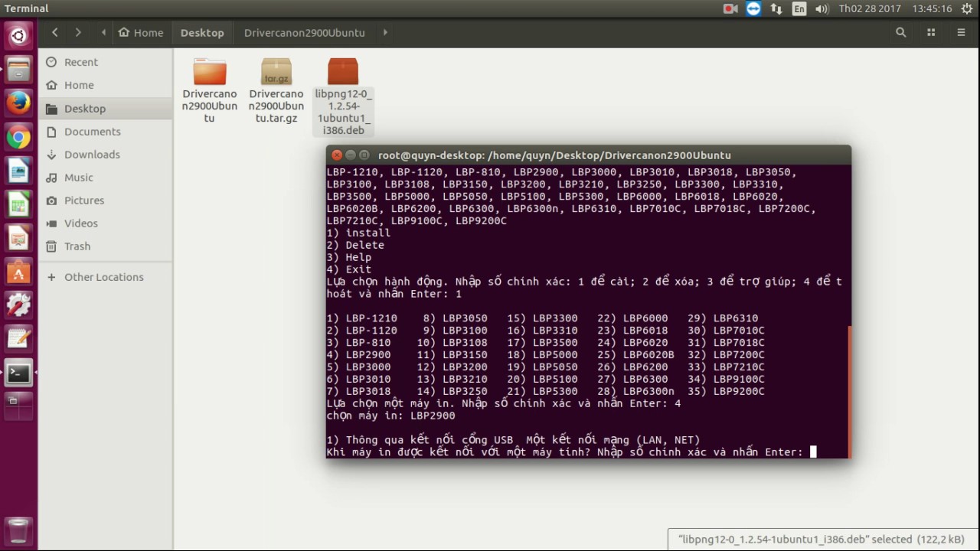This screenshot has width=980, height=551.
Task: Click 'chọn máy in: LBP2900' line
Action: click(390, 416)
